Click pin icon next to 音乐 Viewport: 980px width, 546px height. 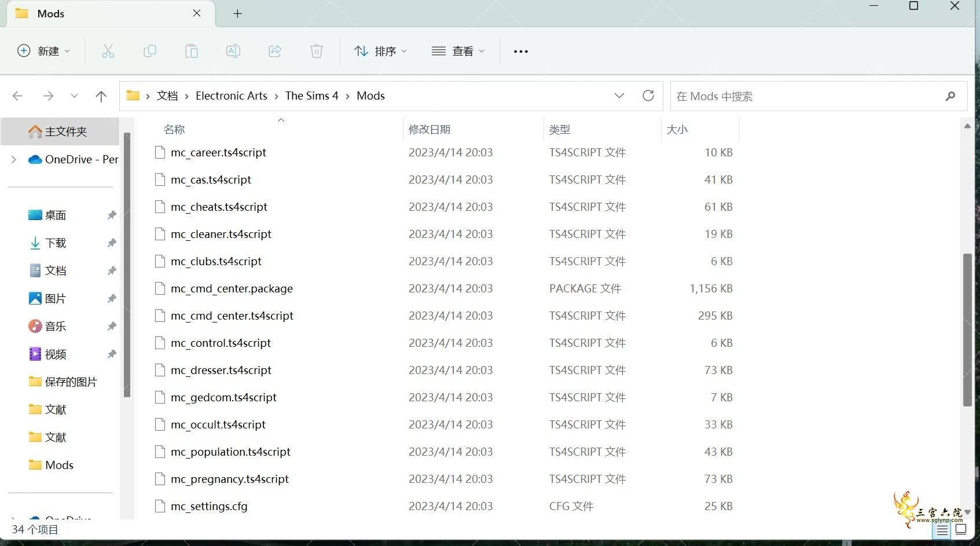pos(112,327)
